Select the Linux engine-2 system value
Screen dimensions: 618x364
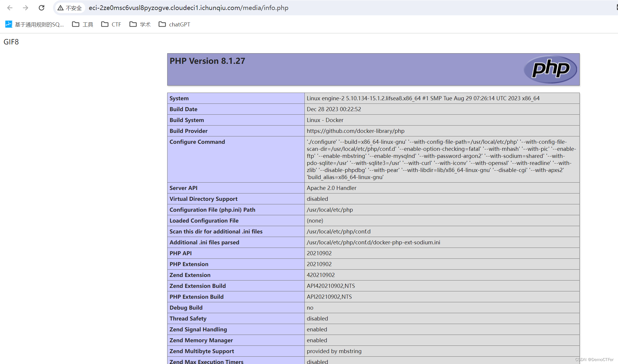pos(423,98)
